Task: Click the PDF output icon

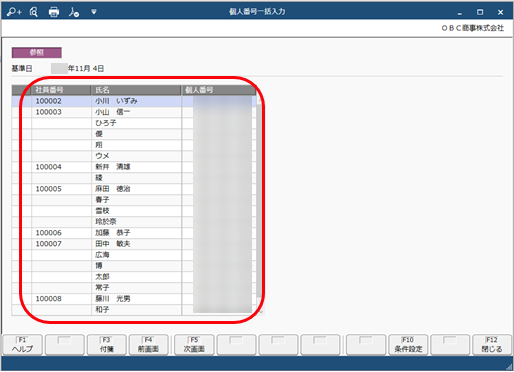Action: pyautogui.click(x=74, y=12)
